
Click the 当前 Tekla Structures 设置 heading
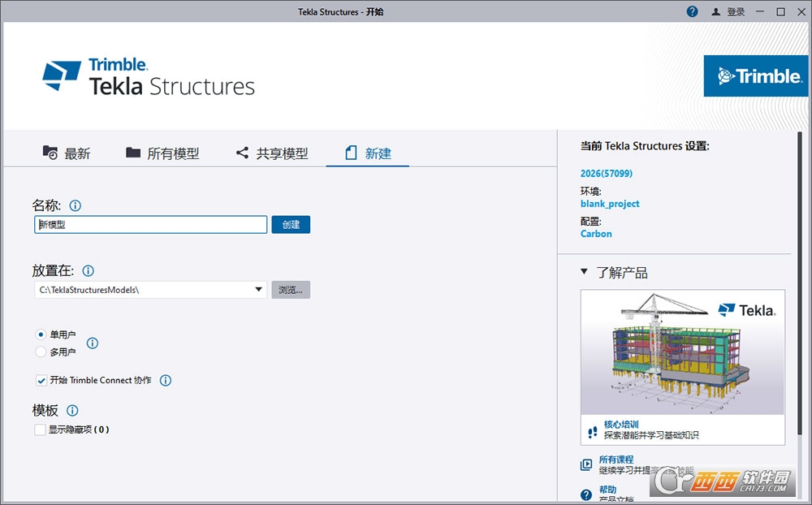[x=645, y=146]
